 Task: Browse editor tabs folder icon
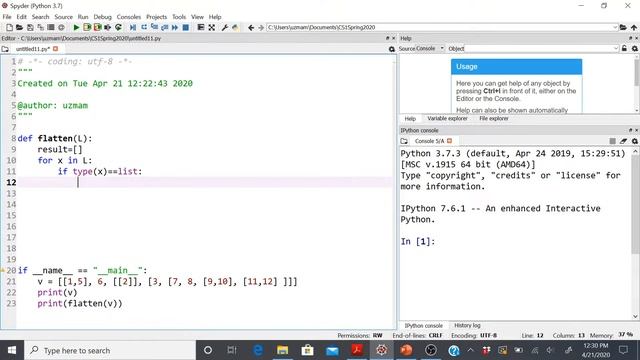pos(5,49)
